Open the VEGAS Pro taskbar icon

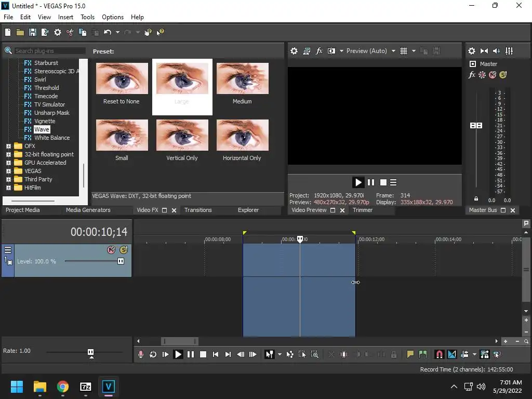pyautogui.click(x=108, y=387)
